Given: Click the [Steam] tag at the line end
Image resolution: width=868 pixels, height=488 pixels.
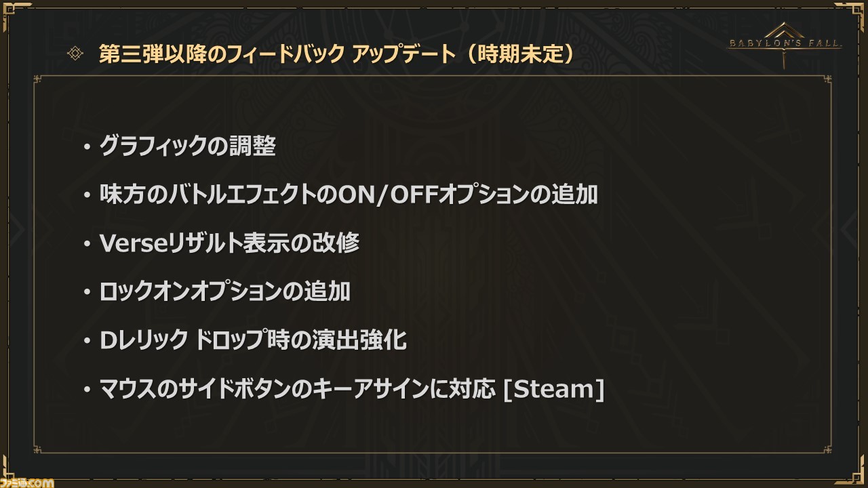Looking at the screenshot, I should pyautogui.click(x=553, y=390).
